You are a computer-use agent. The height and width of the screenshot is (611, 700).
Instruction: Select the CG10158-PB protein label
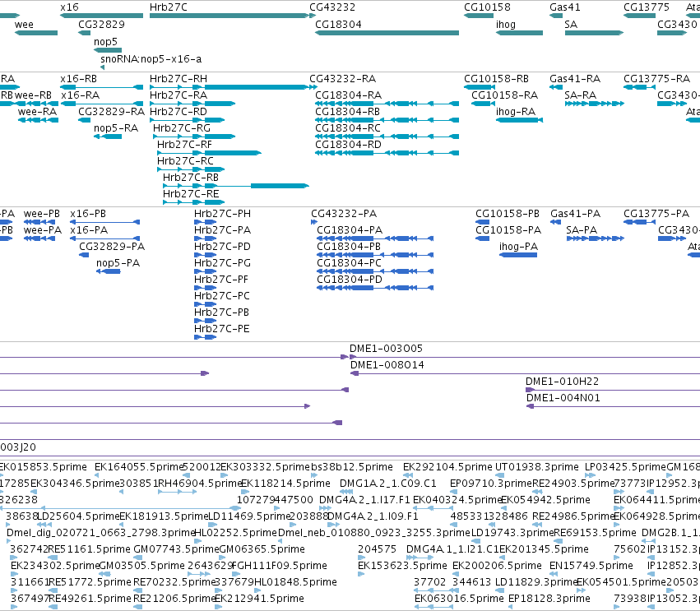pyautogui.click(x=508, y=214)
